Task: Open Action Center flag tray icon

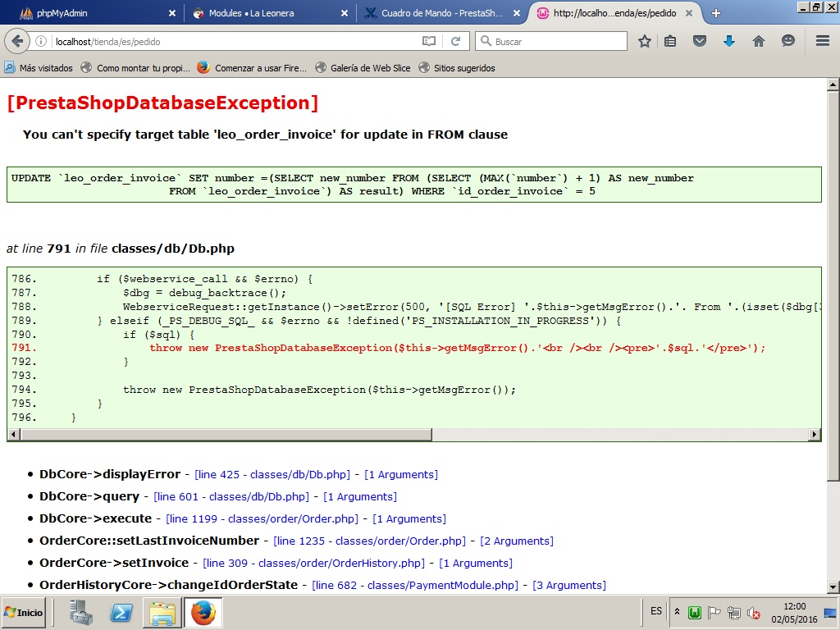Action: [714, 612]
